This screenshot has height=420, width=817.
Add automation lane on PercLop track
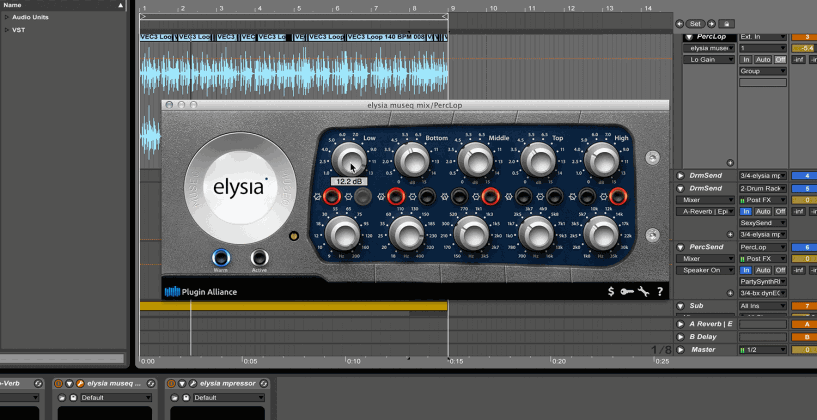[x=730, y=163]
